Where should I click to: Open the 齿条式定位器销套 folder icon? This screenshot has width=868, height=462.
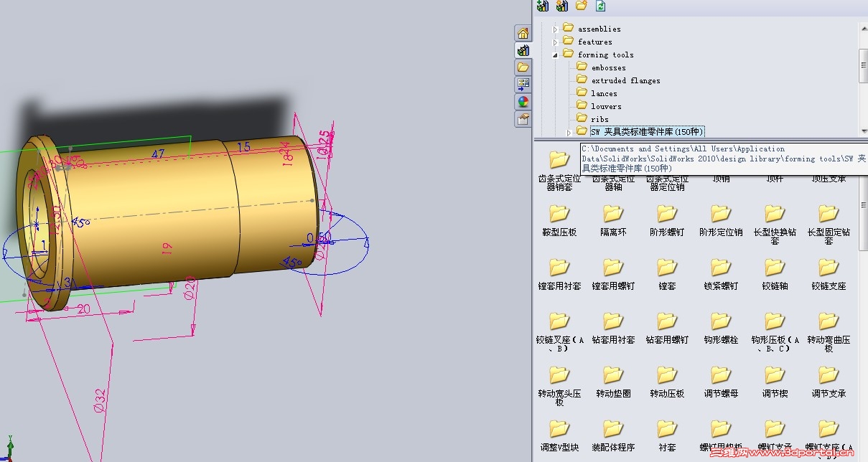559,159
